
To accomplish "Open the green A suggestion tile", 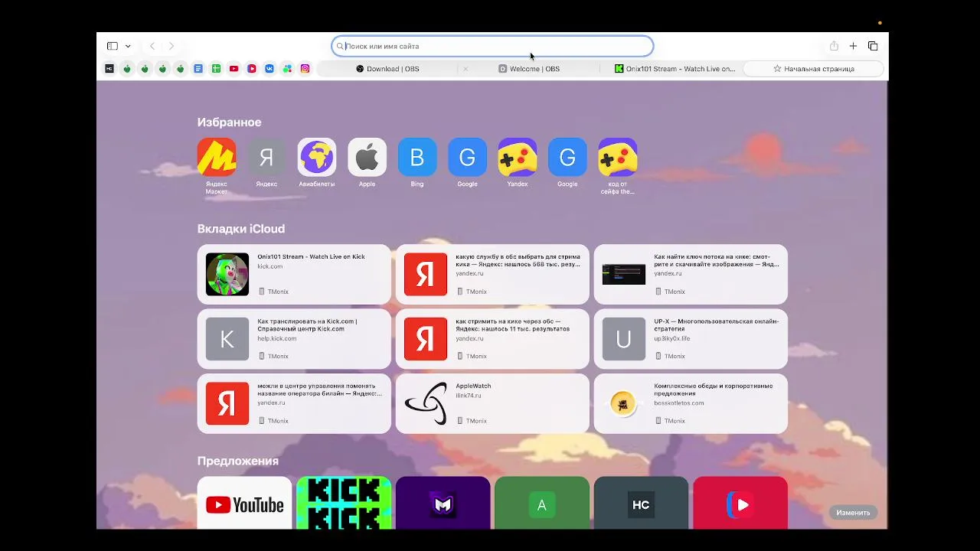I will point(542,503).
